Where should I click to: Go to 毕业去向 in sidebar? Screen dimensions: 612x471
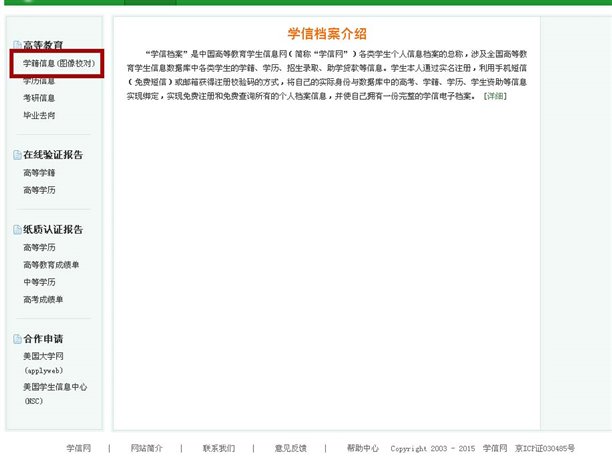(x=39, y=116)
